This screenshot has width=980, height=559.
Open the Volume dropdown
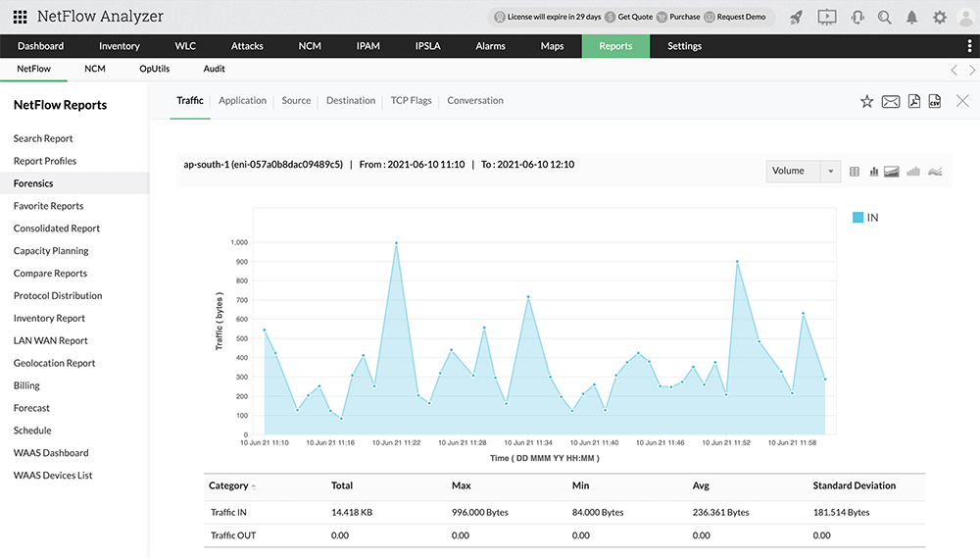pyautogui.click(x=803, y=171)
